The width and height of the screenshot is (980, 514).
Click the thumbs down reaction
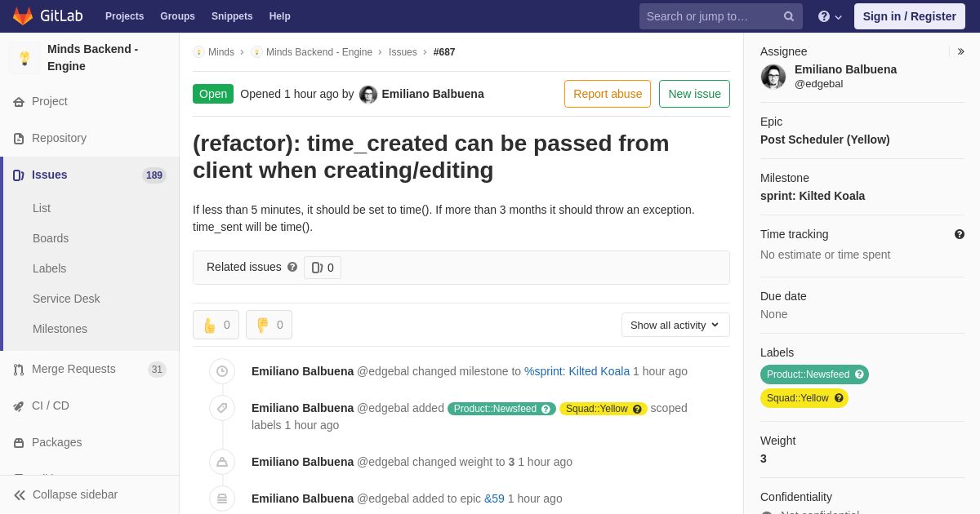click(x=269, y=325)
